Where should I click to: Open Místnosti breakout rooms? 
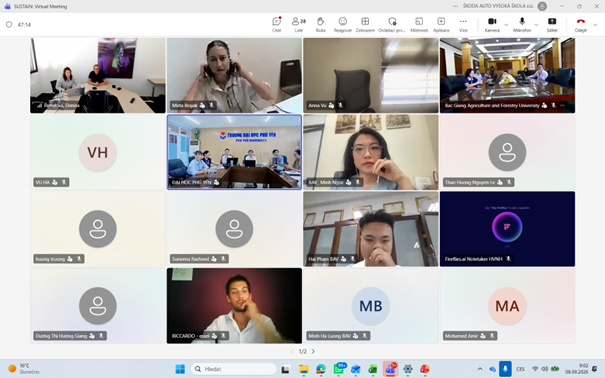coord(419,24)
